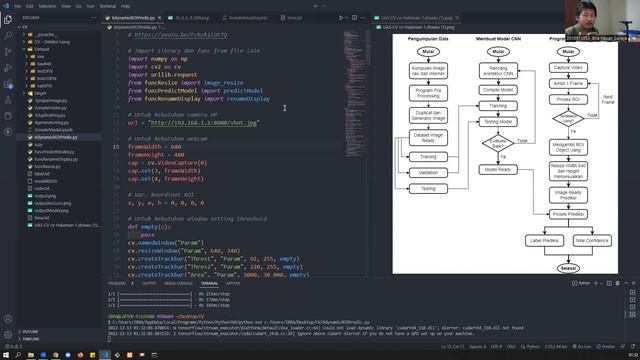Open outputModel.png in explorer
The height and width of the screenshot is (360, 640).
point(51,211)
